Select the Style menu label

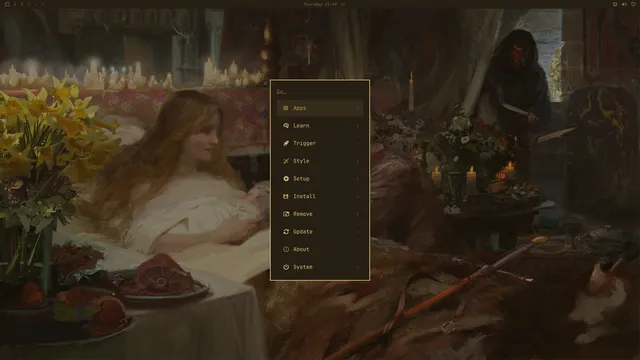[x=301, y=161]
